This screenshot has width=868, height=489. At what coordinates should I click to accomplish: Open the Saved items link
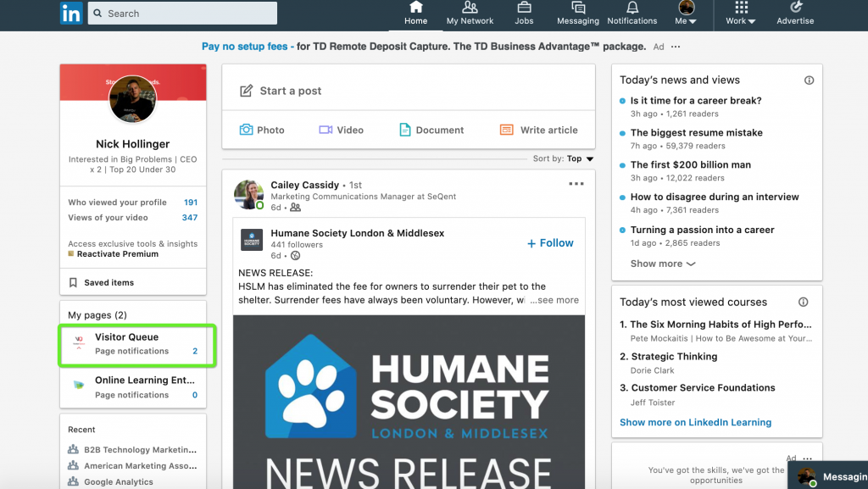(109, 283)
